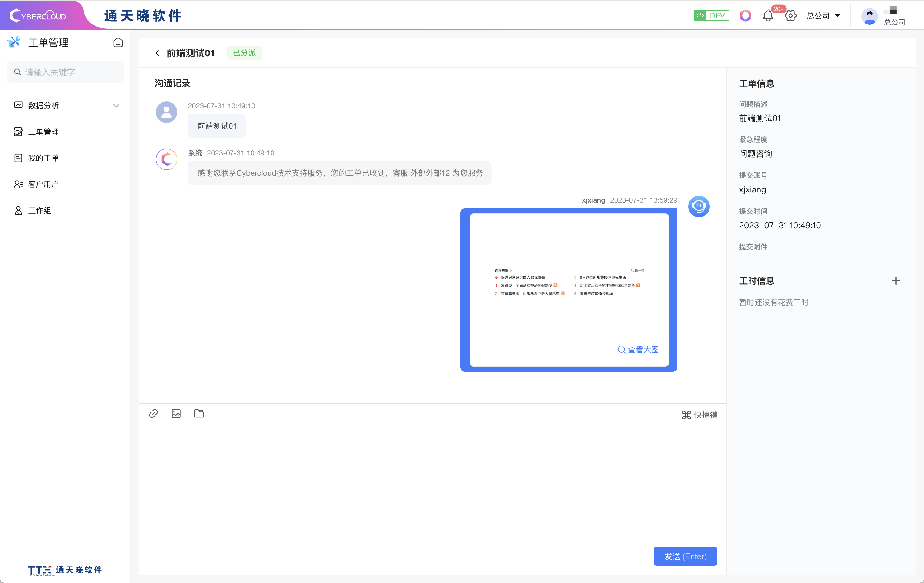Toggle the DEV environment badge
Screen dimensions: 924x583
(x=711, y=16)
